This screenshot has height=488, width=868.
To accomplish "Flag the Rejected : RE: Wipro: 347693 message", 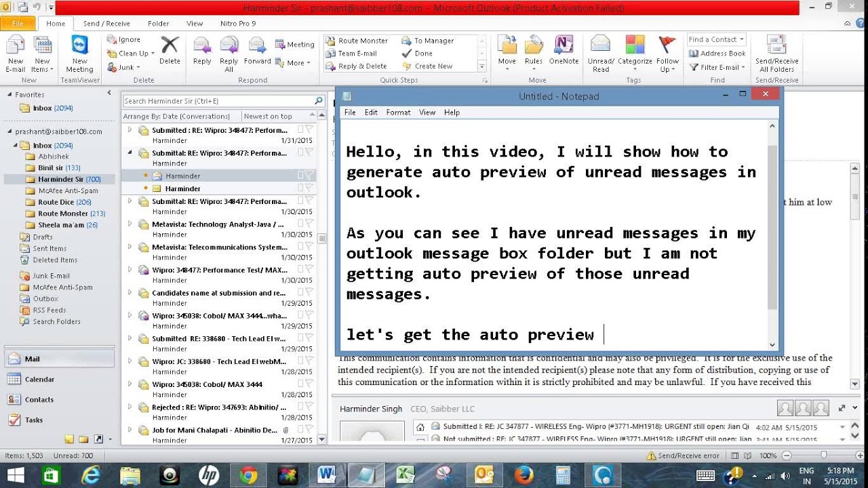I will coord(310,407).
